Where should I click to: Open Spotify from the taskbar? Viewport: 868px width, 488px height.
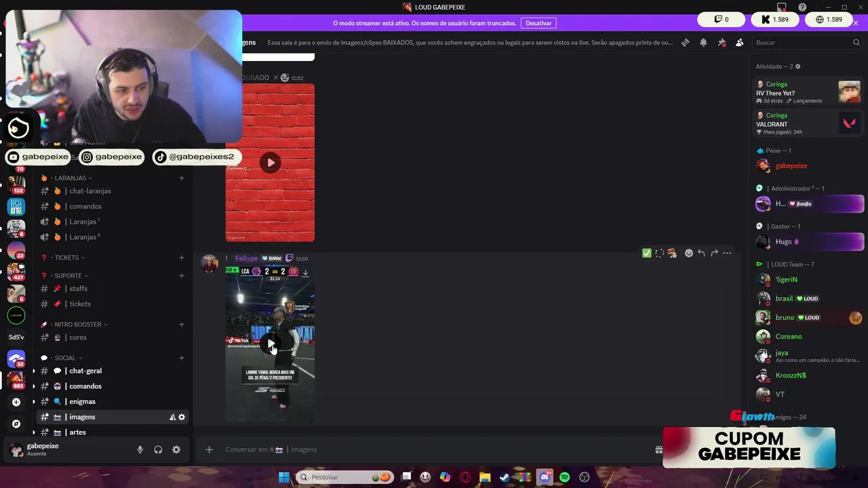pyautogui.click(x=564, y=477)
